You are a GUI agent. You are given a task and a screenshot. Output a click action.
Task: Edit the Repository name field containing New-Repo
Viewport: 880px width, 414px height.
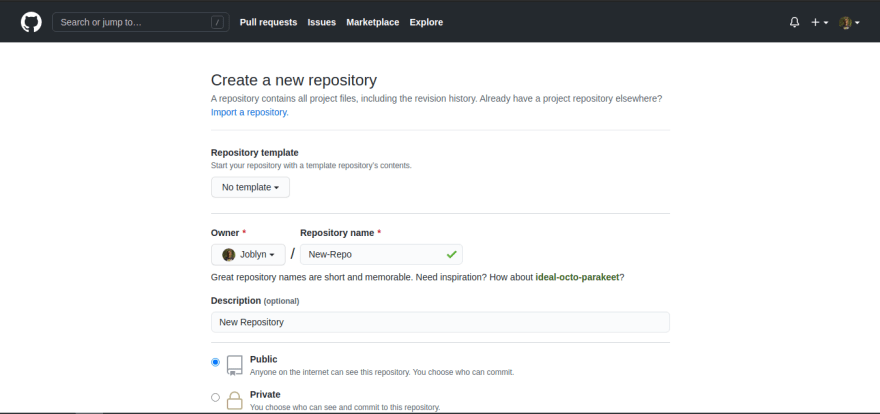(x=381, y=255)
